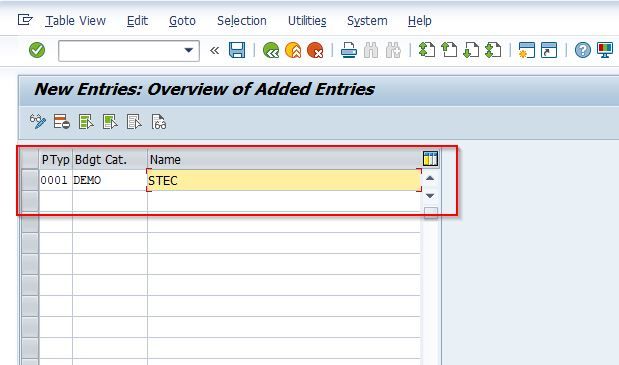619x365 pixels.
Task: Toggle display/change with the glasses-pencil icon
Action: pos(38,122)
